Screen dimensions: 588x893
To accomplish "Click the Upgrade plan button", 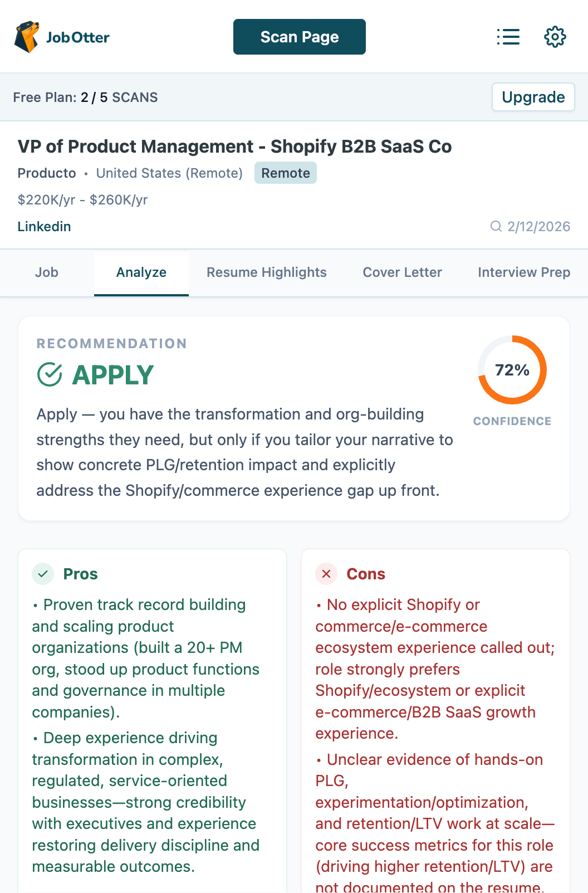I will tap(533, 97).
